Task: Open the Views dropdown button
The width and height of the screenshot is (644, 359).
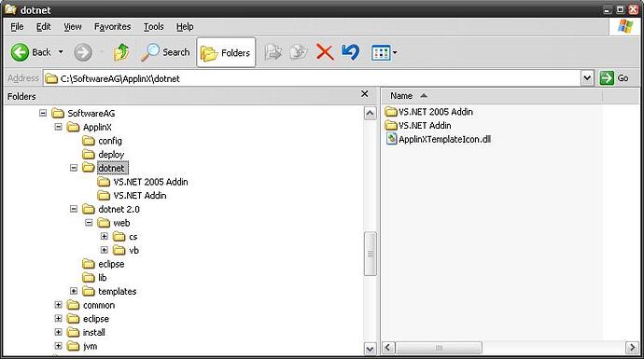Action: [x=384, y=52]
